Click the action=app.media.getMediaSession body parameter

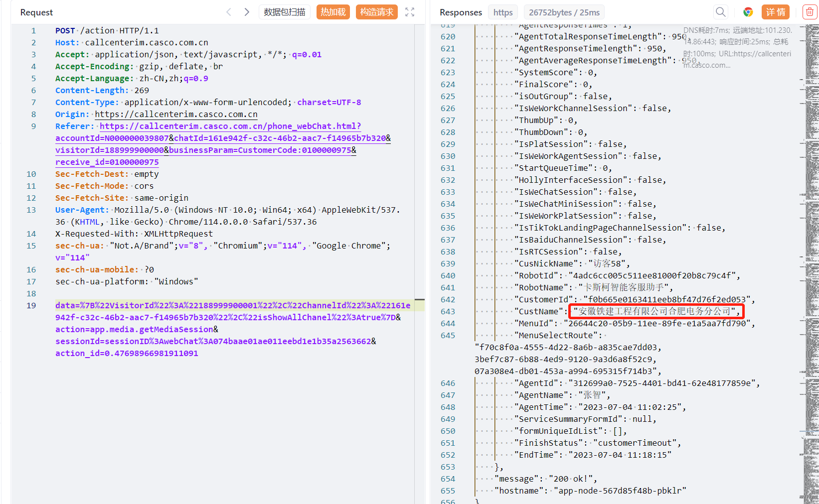pyautogui.click(x=137, y=329)
